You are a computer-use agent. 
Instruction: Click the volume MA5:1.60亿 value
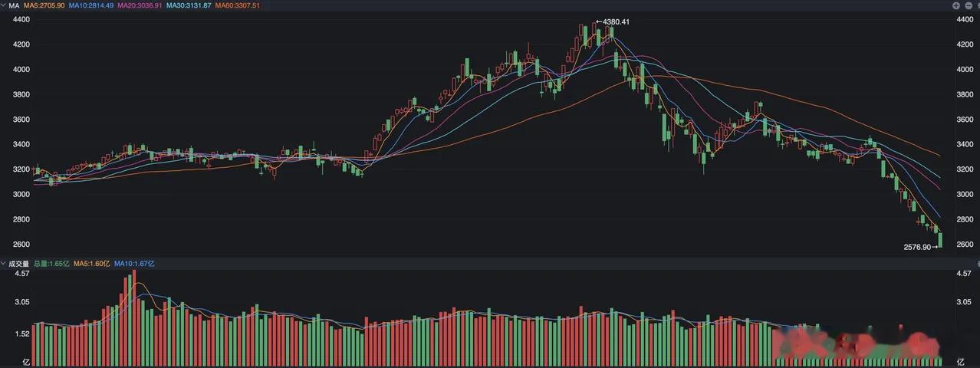click(92, 264)
